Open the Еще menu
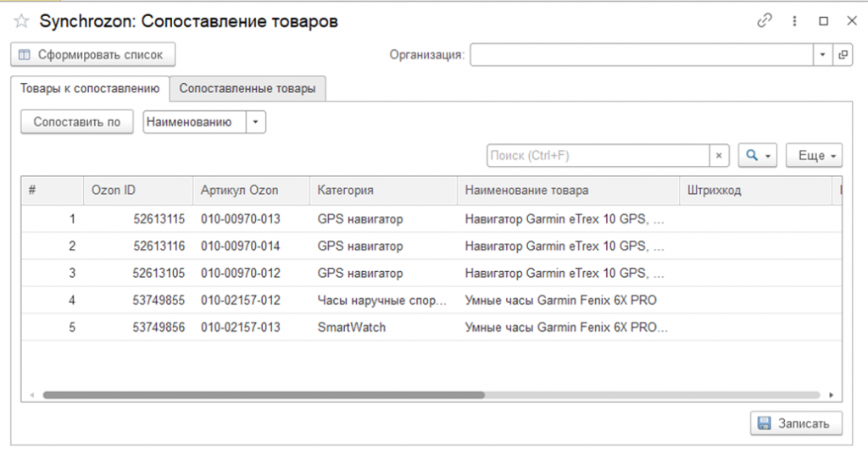Viewport: 868px width, 453px height. coord(815,156)
